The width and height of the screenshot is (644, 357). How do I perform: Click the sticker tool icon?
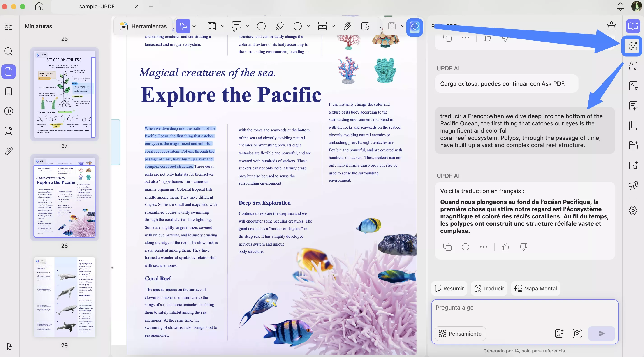(x=365, y=26)
